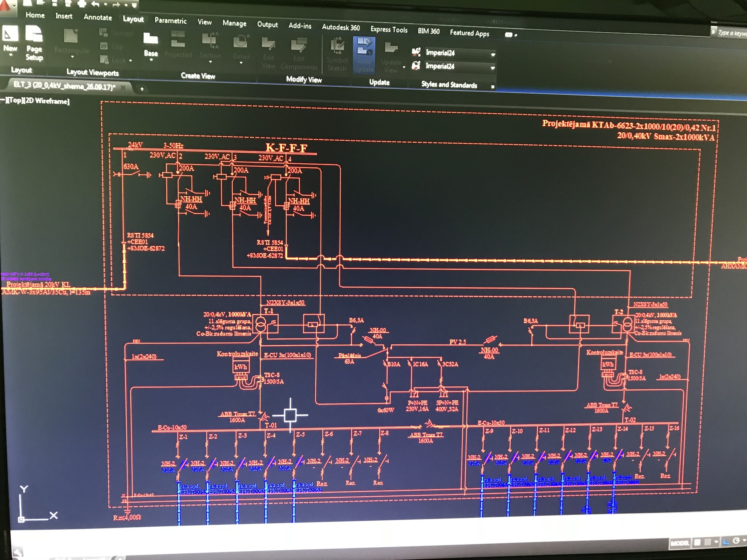Click the Base view icon
Screen dimensions: 747x560
(x=150, y=38)
